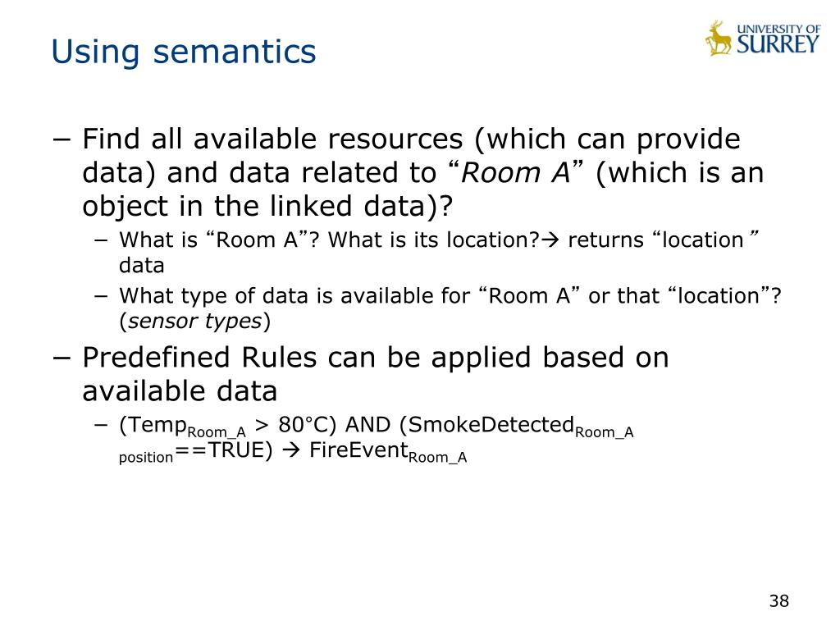Click the arrow before 'FireEvent'
Viewport: 840px width, 630px height.
291,450
